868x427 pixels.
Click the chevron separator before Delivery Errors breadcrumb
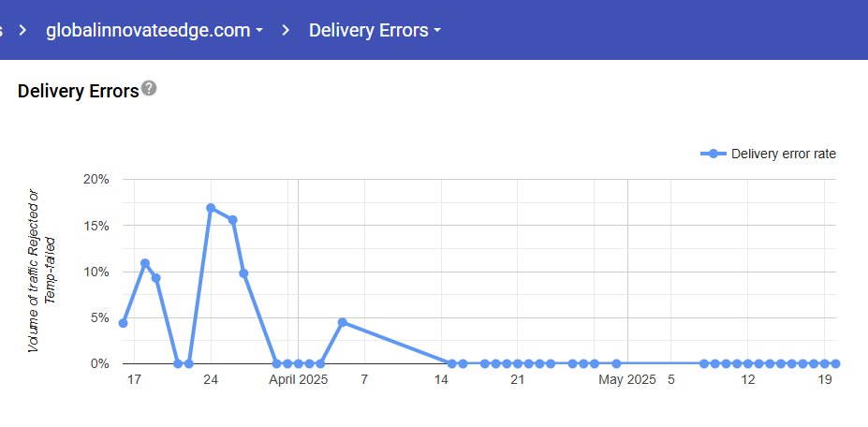[287, 30]
